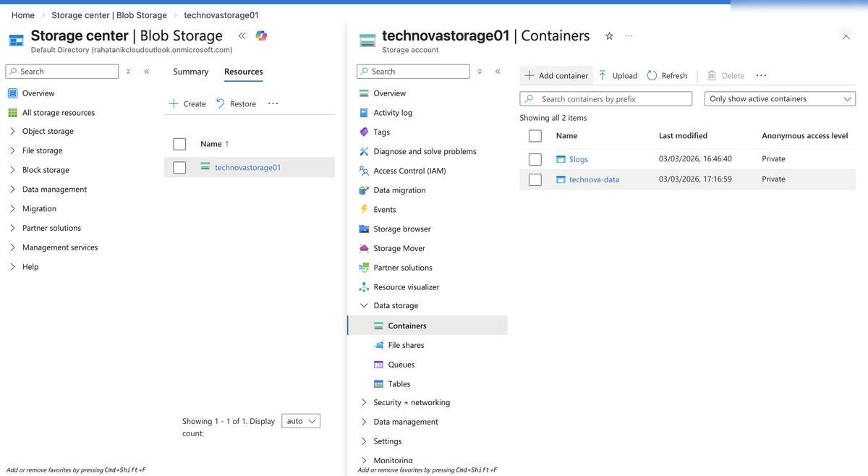Click Overview icon in Storage center menu
This screenshot has height=476, width=868.
click(x=12, y=93)
